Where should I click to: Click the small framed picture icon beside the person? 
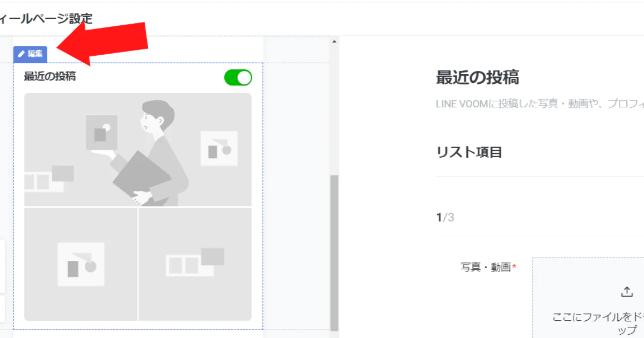coord(218,147)
